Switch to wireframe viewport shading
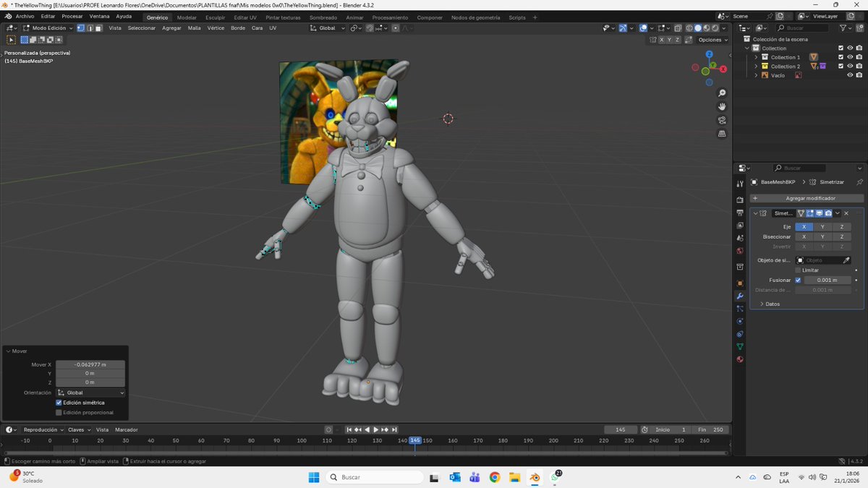 coord(689,28)
